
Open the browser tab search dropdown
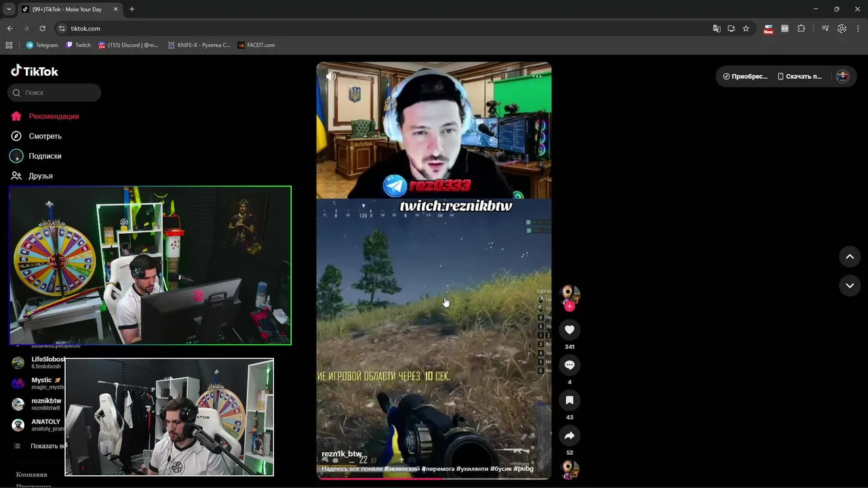click(x=9, y=9)
